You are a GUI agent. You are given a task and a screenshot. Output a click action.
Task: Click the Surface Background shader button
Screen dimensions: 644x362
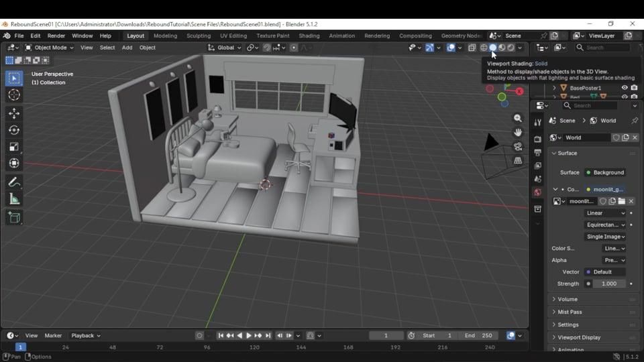[x=605, y=172]
